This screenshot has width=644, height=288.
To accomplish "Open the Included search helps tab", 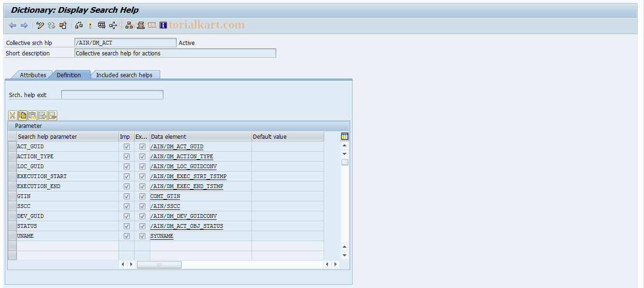I will [125, 75].
